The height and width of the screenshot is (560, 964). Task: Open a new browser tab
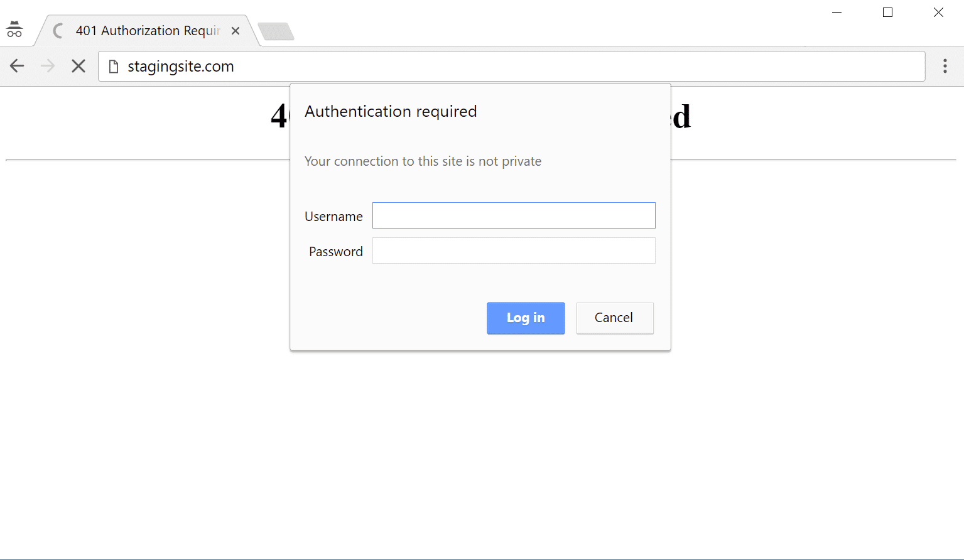point(275,30)
